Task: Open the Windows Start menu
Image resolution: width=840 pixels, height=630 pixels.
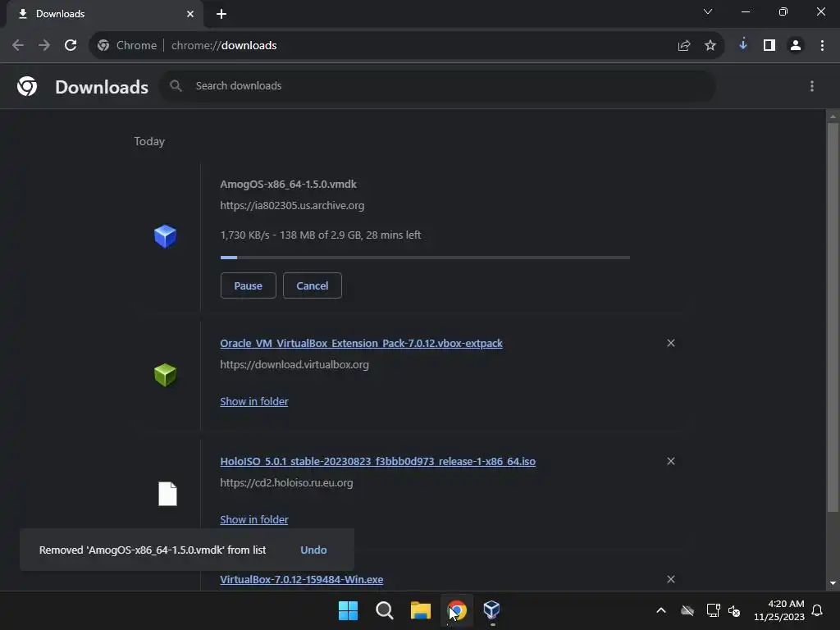Action: point(348,610)
